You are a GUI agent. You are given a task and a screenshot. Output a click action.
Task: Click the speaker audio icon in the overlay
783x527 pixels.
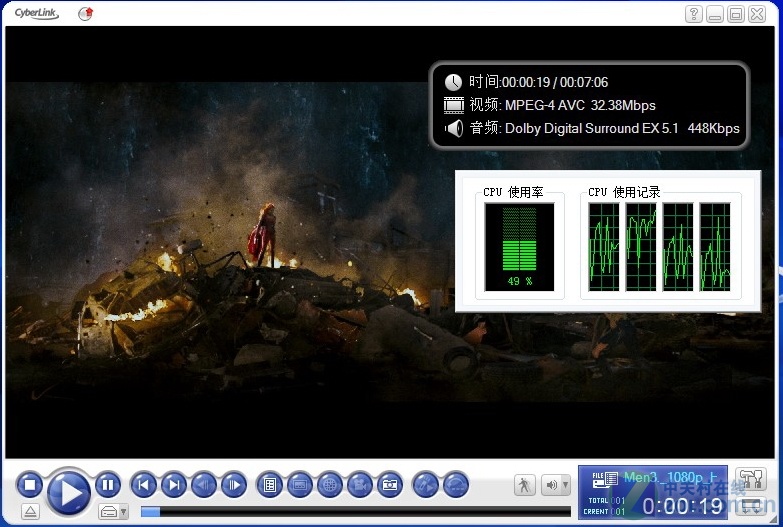click(453, 128)
